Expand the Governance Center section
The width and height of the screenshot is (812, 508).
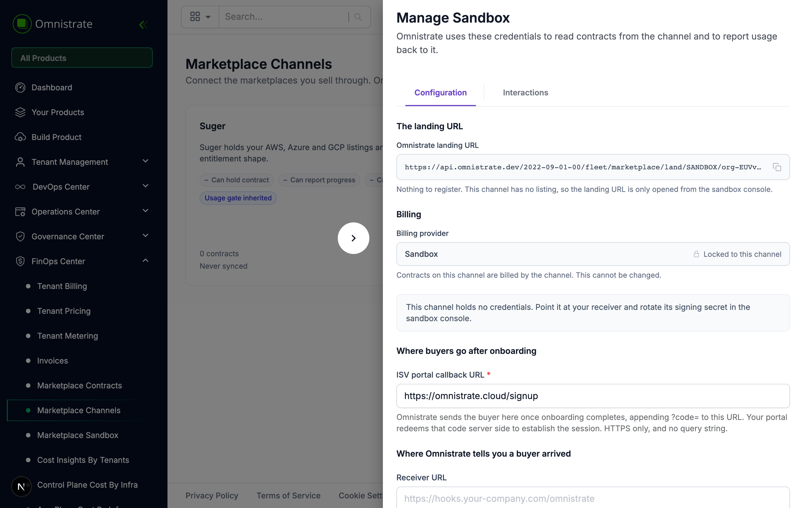(145, 236)
